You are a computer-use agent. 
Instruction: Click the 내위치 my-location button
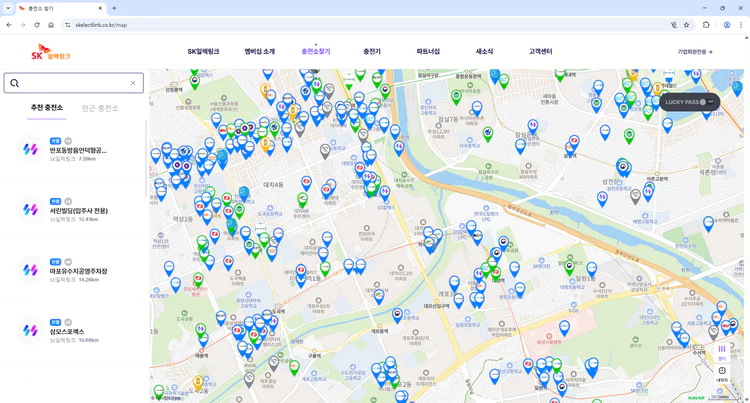[x=722, y=374]
